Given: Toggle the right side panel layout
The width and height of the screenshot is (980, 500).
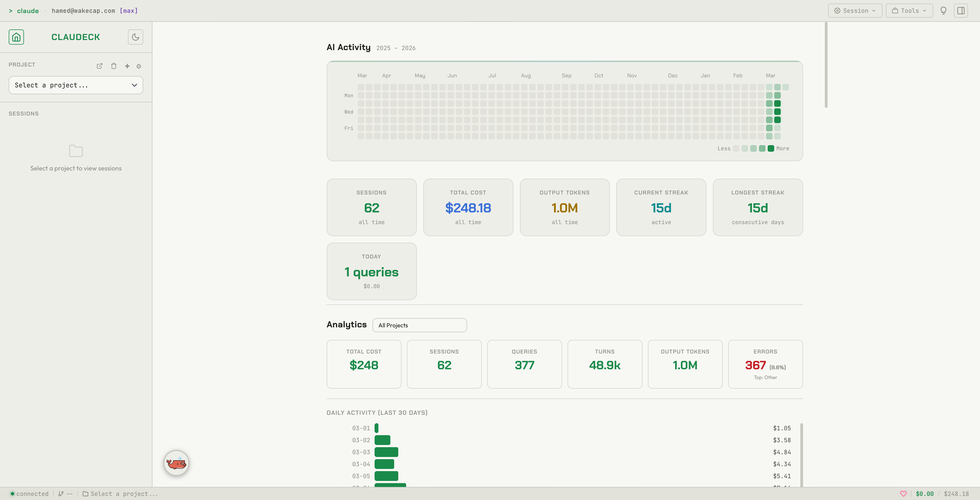Looking at the screenshot, I should 961,10.
